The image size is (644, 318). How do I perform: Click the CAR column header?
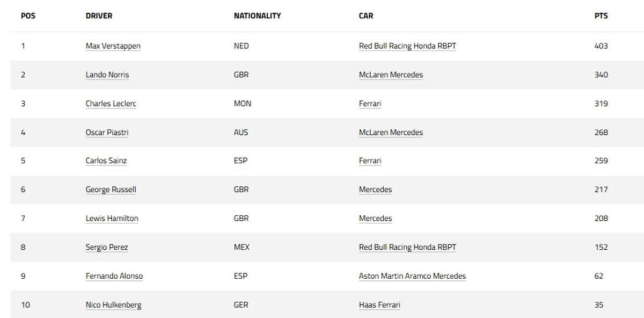pyautogui.click(x=366, y=16)
